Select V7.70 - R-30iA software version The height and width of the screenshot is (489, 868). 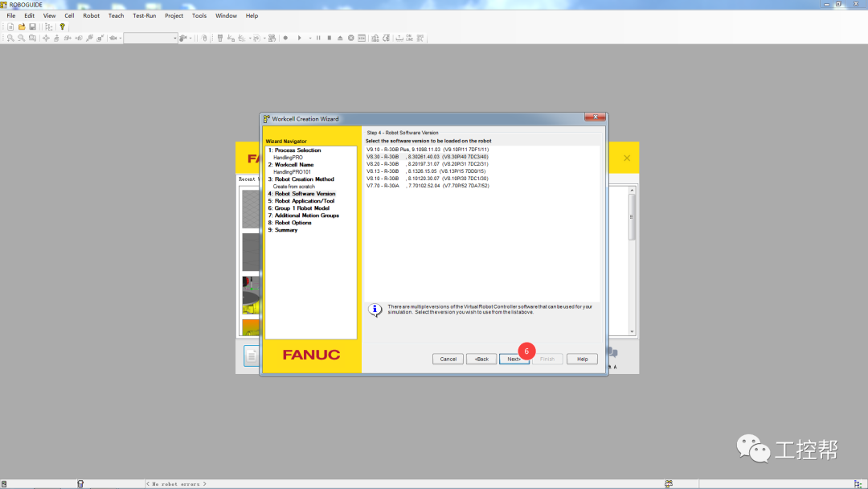[428, 186]
